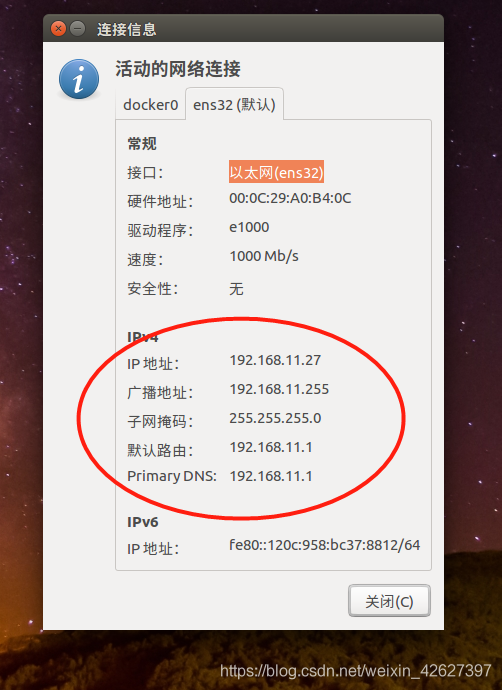This screenshot has width=502, height=690.
Task: Click the 关闭(C) button
Action: pos(389,601)
